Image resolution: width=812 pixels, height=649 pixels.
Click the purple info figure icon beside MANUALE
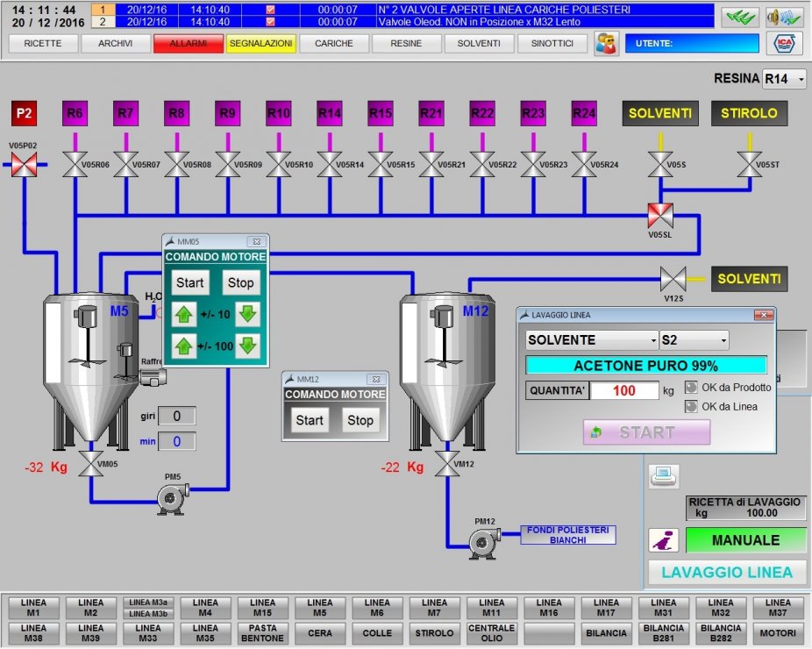[663, 541]
